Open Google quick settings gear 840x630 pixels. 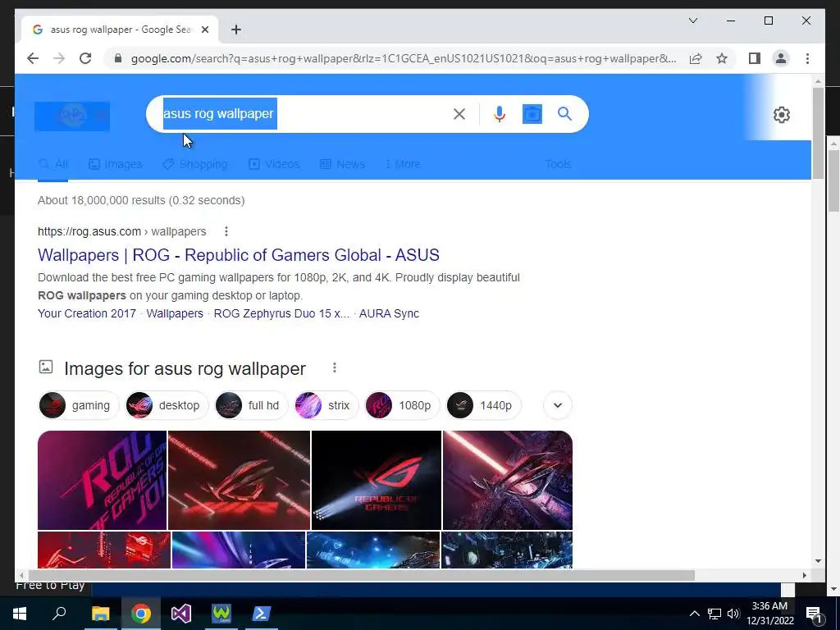click(781, 115)
